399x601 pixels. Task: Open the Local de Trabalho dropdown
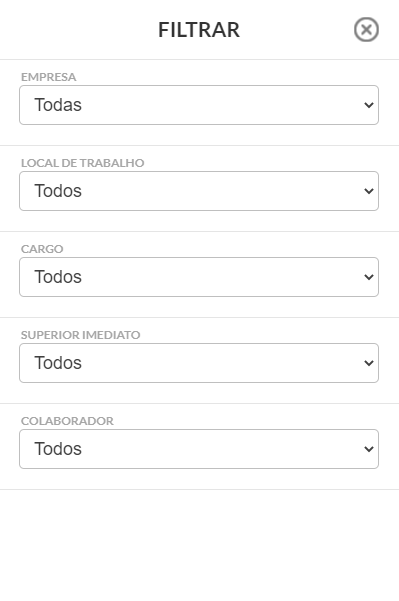click(x=199, y=191)
